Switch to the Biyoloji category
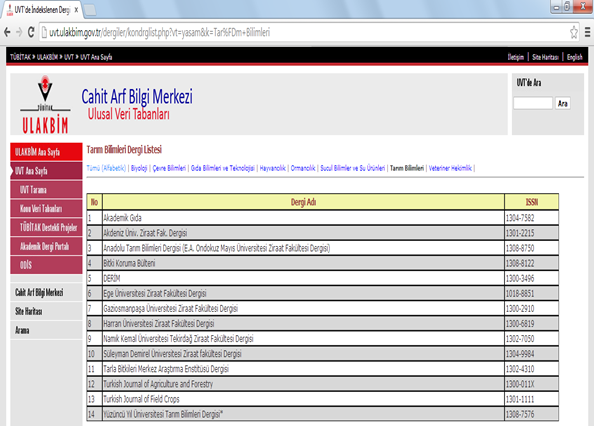Screen dimensions: 601x426 point(139,168)
